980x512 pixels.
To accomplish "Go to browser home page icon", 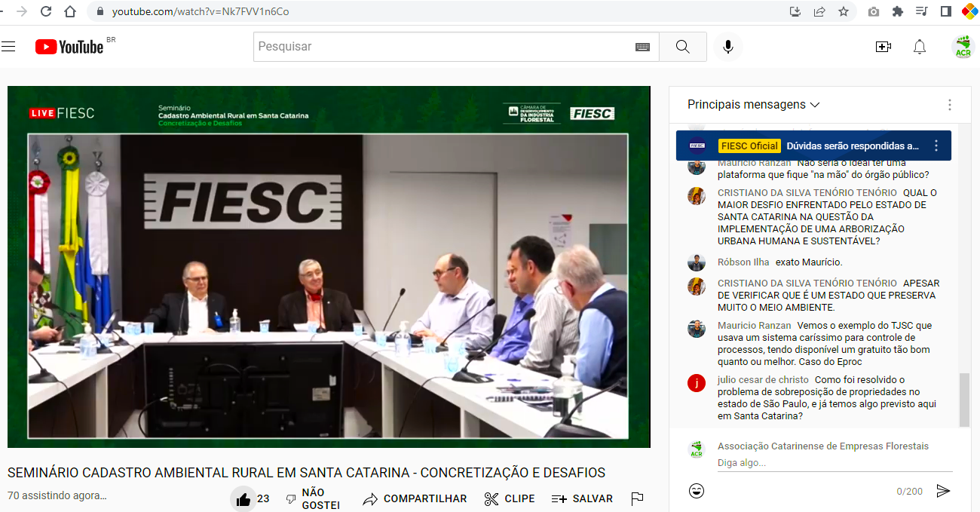I will (x=70, y=11).
